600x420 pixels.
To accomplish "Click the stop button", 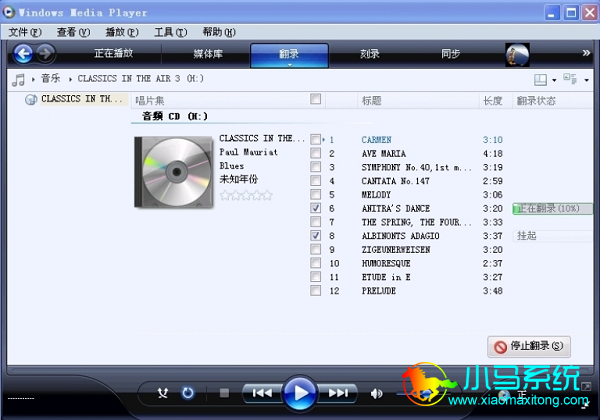I will coord(224,393).
